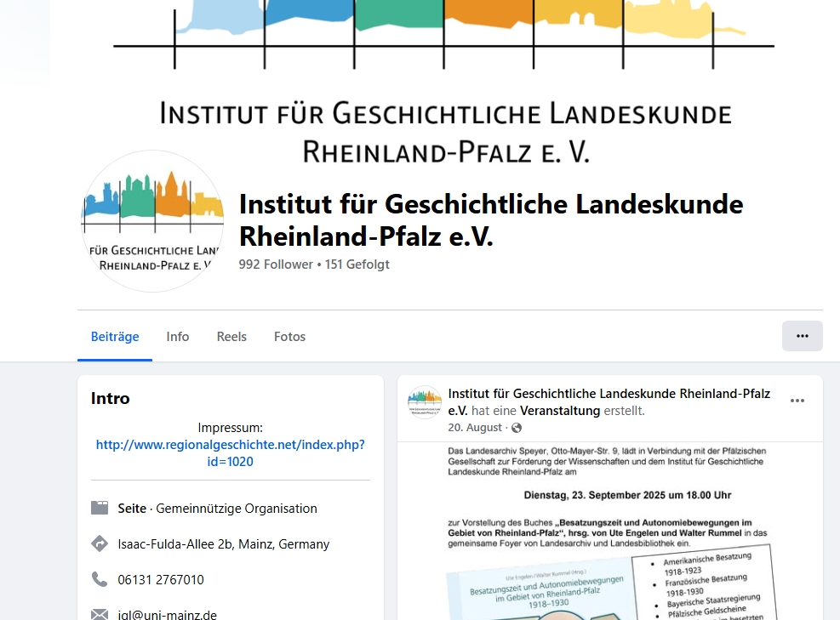Click the Isaac-Fulda-Allee 2b address

click(223, 544)
